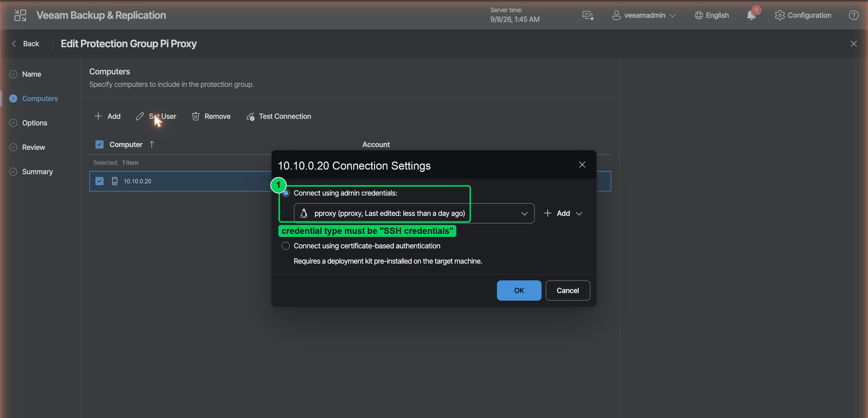Select Connect using admin credentials radio
The image size is (868, 418).
(x=286, y=193)
